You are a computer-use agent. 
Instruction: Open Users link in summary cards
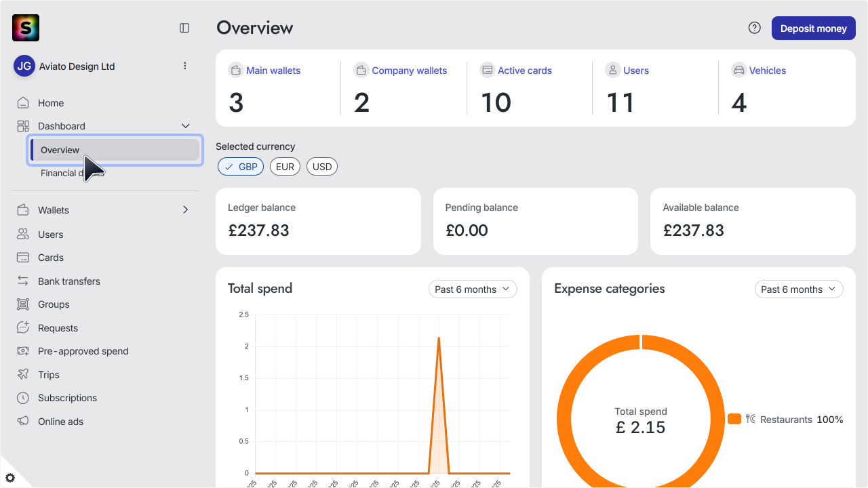pos(636,70)
